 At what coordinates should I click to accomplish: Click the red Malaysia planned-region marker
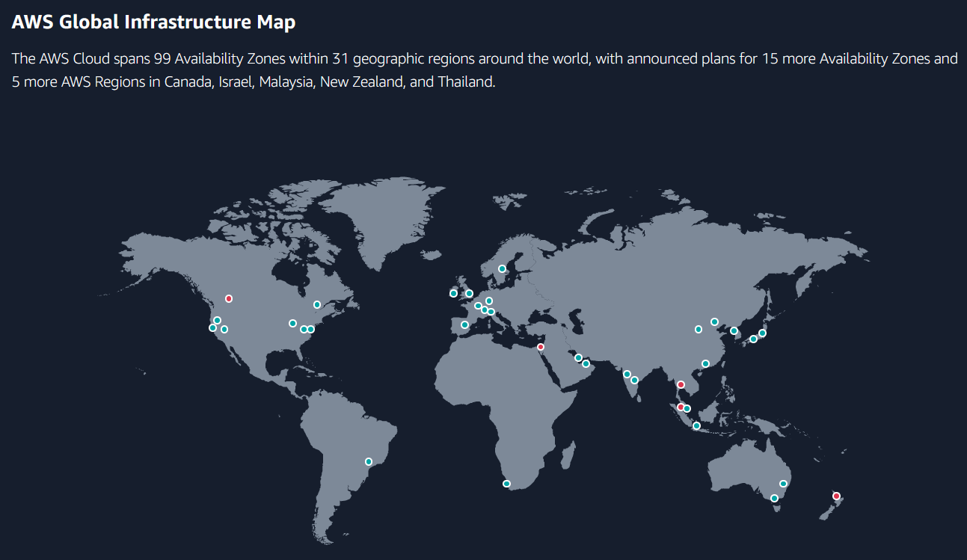(681, 407)
